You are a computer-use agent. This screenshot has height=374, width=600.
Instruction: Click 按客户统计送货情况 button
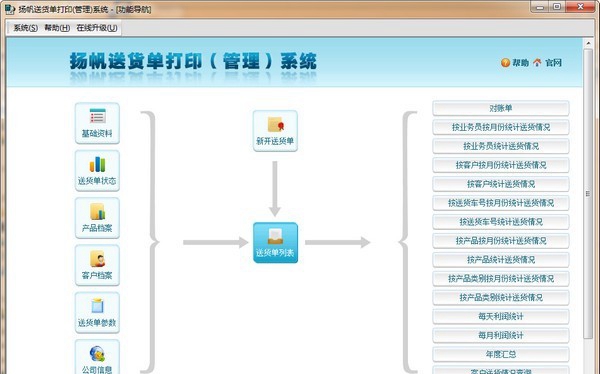[x=501, y=184]
